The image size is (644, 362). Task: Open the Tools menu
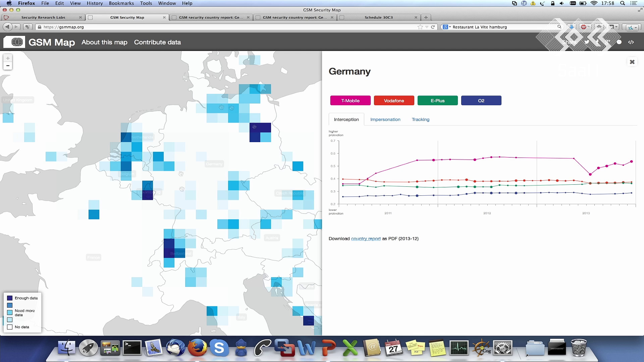[146, 3]
